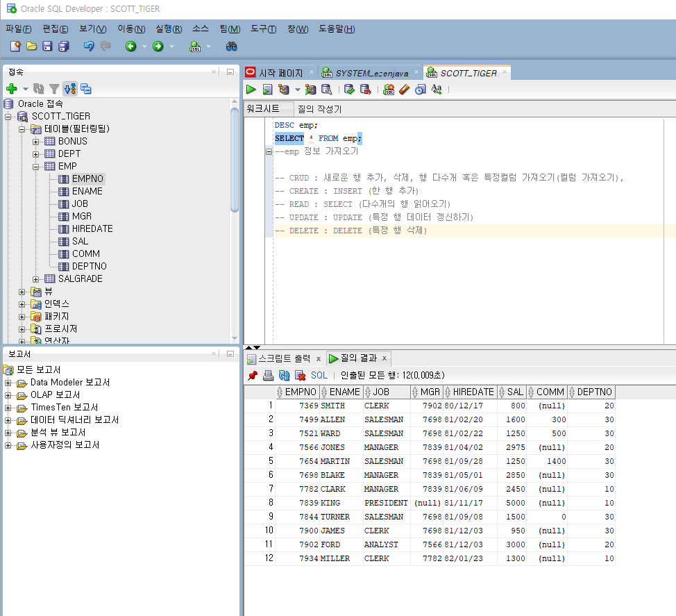Refresh the query result grid
Screen dimensions: 676x616
pyautogui.click(x=284, y=375)
